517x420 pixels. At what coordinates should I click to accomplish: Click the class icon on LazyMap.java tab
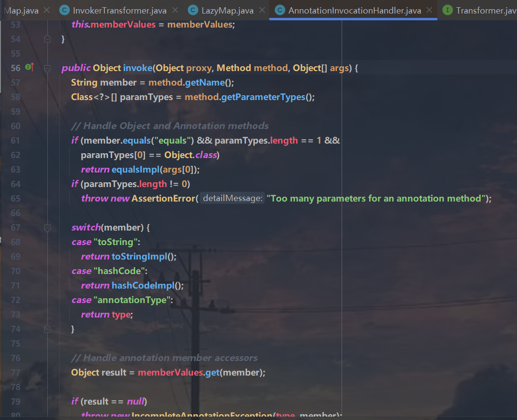coord(193,10)
